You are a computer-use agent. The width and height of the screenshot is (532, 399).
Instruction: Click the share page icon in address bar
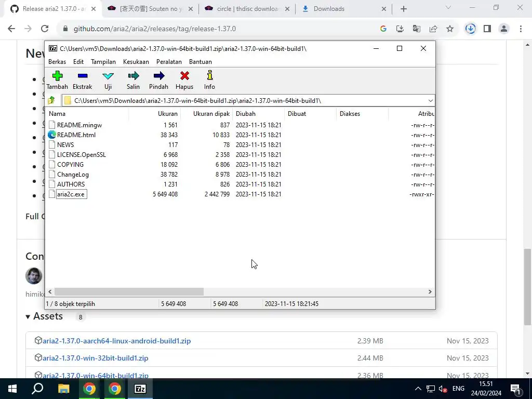(x=433, y=29)
